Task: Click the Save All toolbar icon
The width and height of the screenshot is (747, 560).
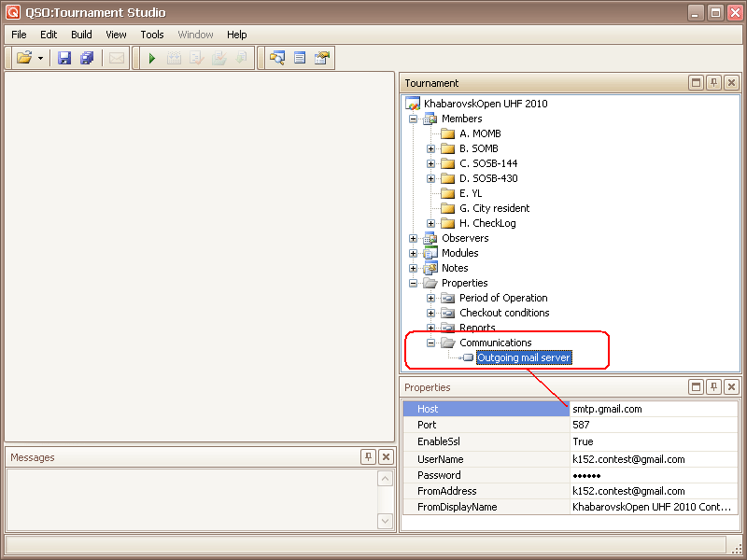Action: point(87,58)
